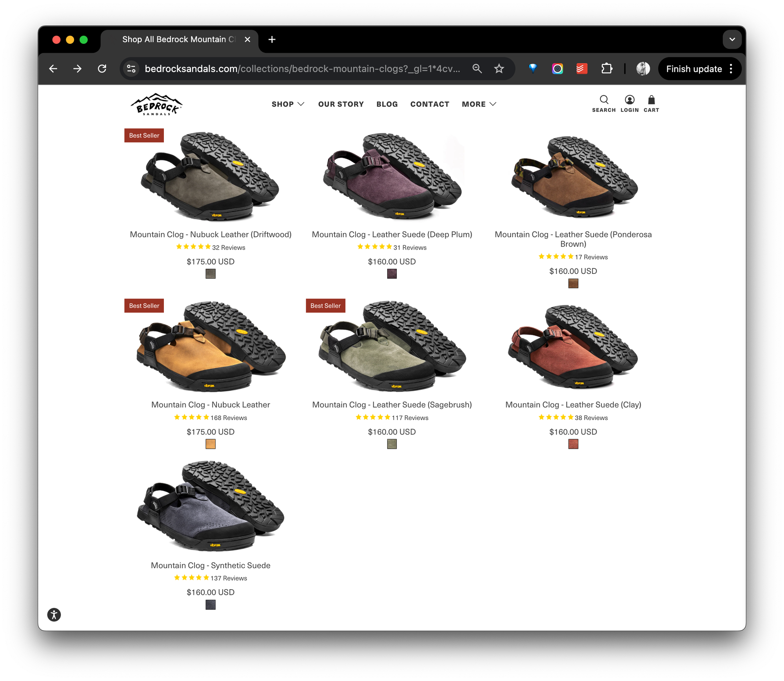This screenshot has height=681, width=784.
Task: Click the 17 Reviews rating
Action: click(x=573, y=257)
